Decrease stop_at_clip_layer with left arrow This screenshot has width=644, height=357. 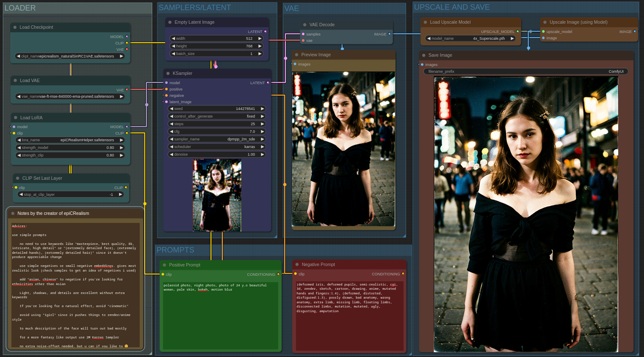[x=21, y=194]
